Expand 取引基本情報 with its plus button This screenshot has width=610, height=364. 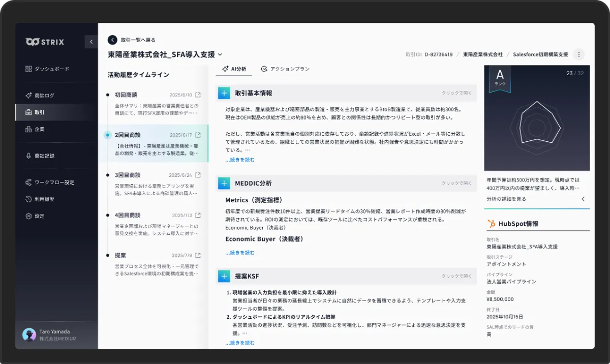pos(224,93)
